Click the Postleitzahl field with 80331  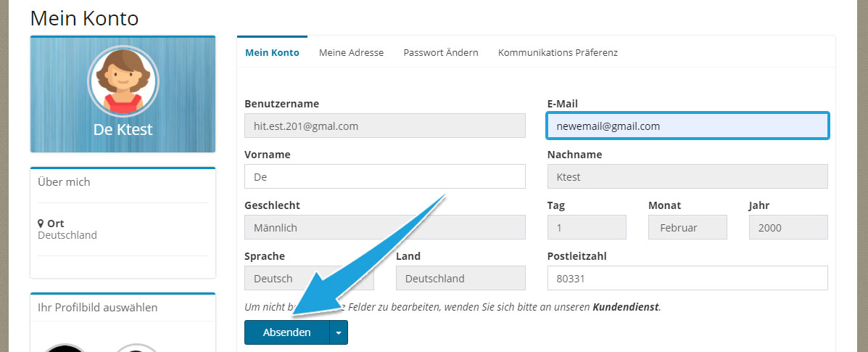pos(687,278)
